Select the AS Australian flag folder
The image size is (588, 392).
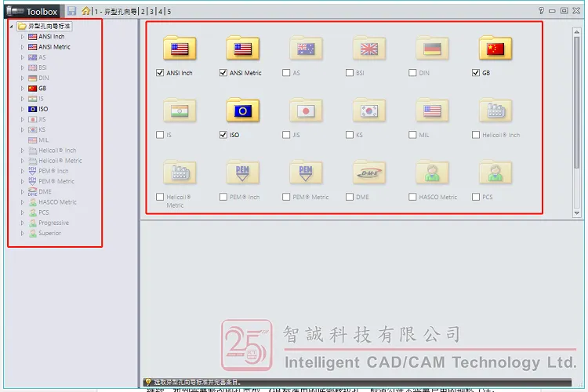[306, 48]
